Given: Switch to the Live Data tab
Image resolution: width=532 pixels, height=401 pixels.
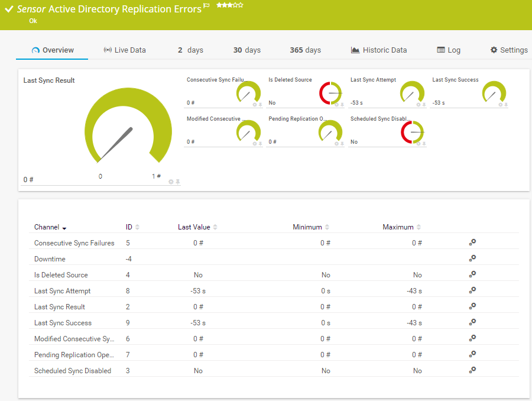Looking at the screenshot, I should click(x=124, y=50).
